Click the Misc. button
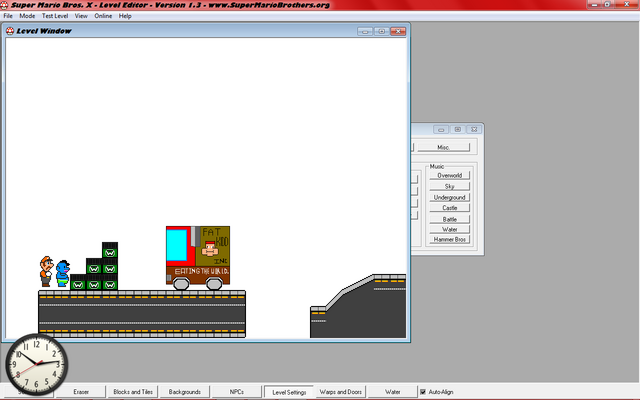Image resolution: width=640 pixels, height=400 pixels. (443, 147)
